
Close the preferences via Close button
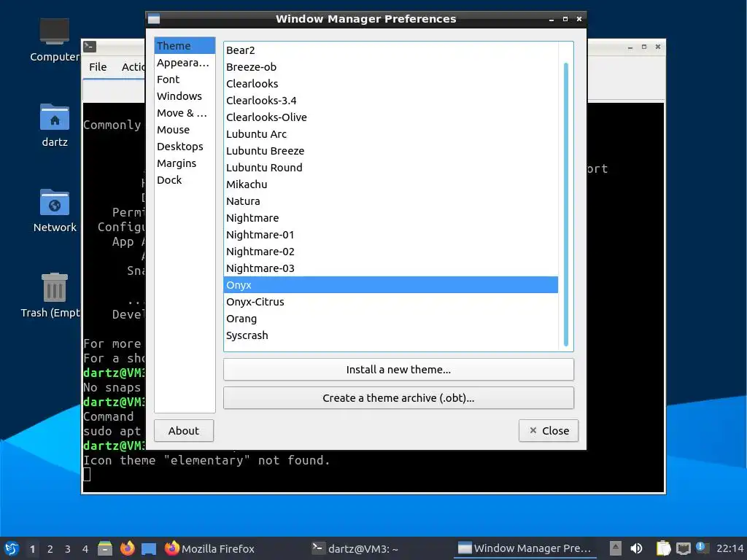pos(549,430)
